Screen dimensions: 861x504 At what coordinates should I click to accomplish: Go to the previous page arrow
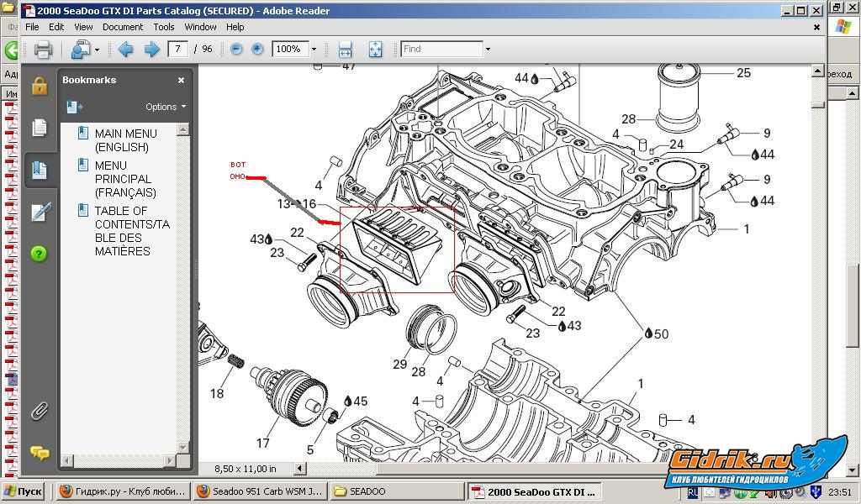coord(126,50)
